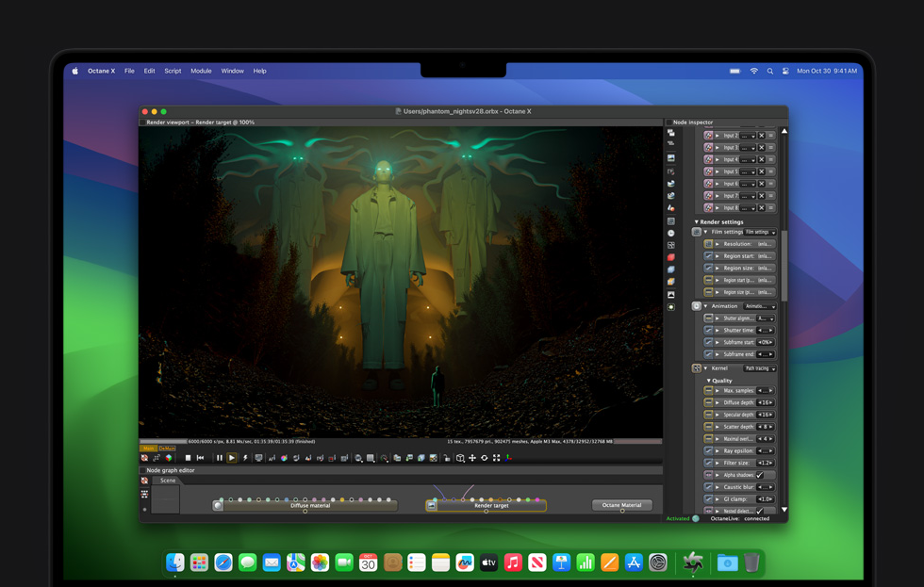Click the topmost stacked windows icon in inspector sidebar
This screenshot has width=924, height=587.
point(671,133)
